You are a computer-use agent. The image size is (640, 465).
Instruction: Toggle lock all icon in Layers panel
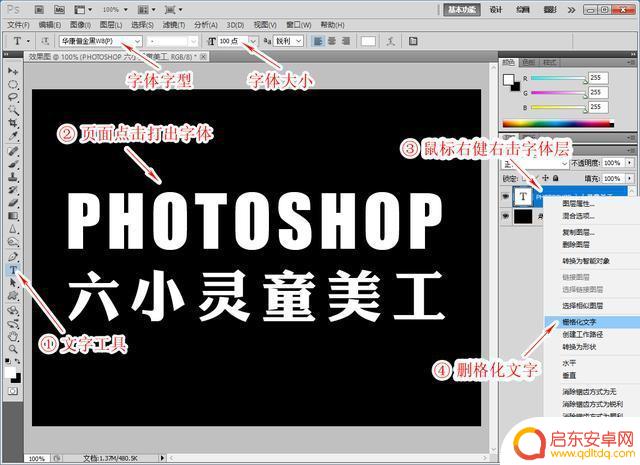click(556, 178)
